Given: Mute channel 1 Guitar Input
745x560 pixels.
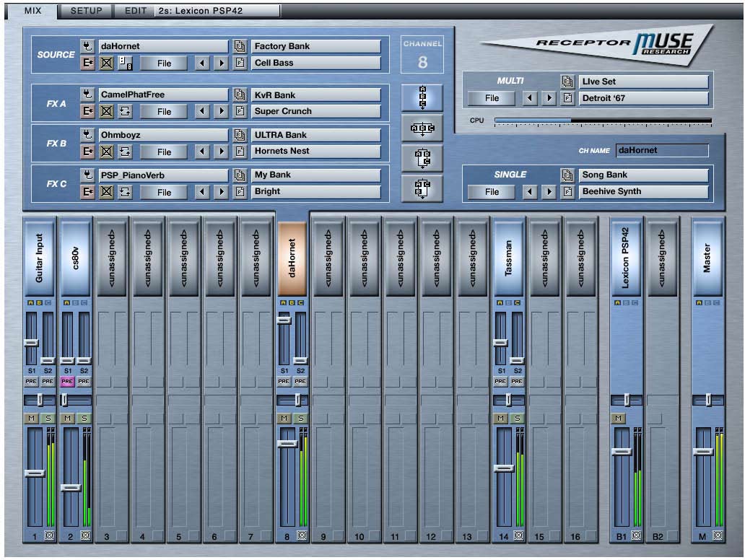Looking at the screenshot, I should [x=32, y=419].
